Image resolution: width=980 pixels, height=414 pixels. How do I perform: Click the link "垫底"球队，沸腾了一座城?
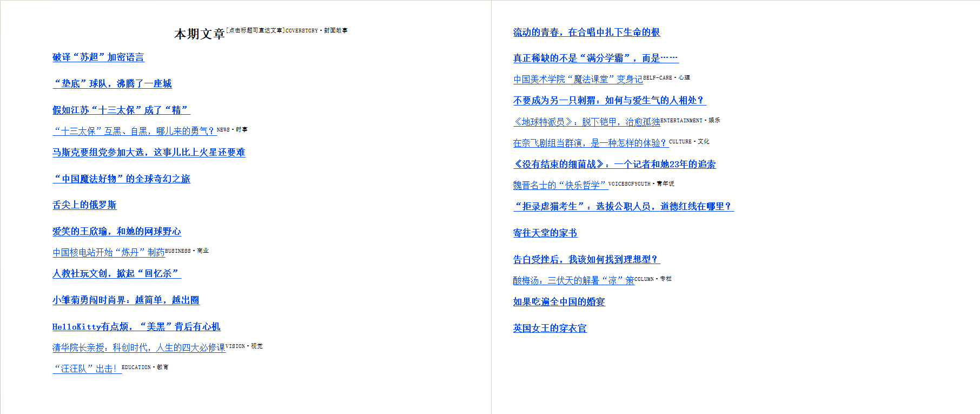112,84
